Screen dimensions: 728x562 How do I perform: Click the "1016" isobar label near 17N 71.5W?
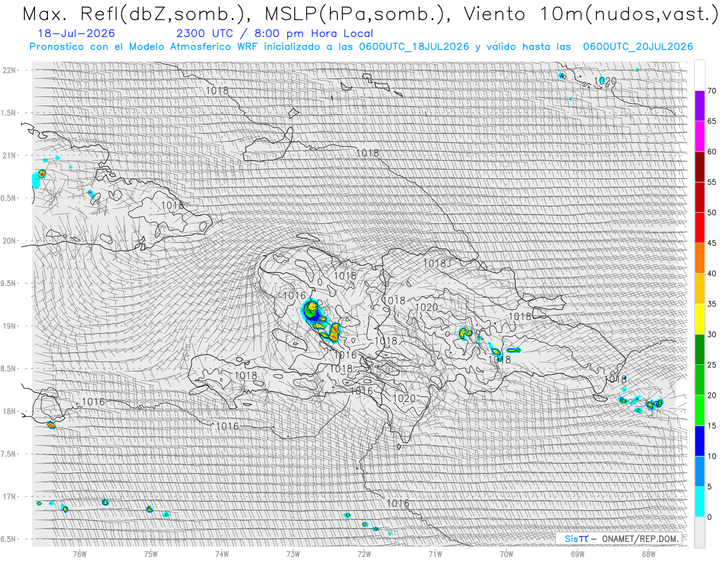(398, 503)
